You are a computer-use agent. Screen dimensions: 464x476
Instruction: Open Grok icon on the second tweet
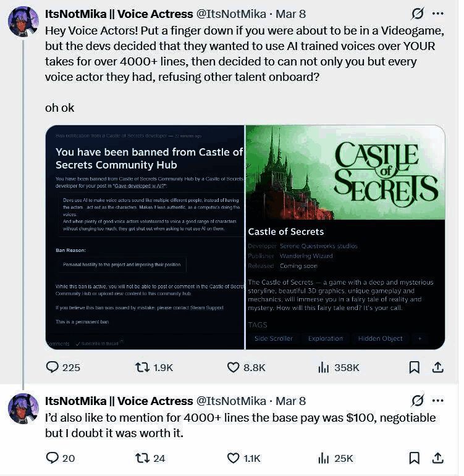click(417, 401)
